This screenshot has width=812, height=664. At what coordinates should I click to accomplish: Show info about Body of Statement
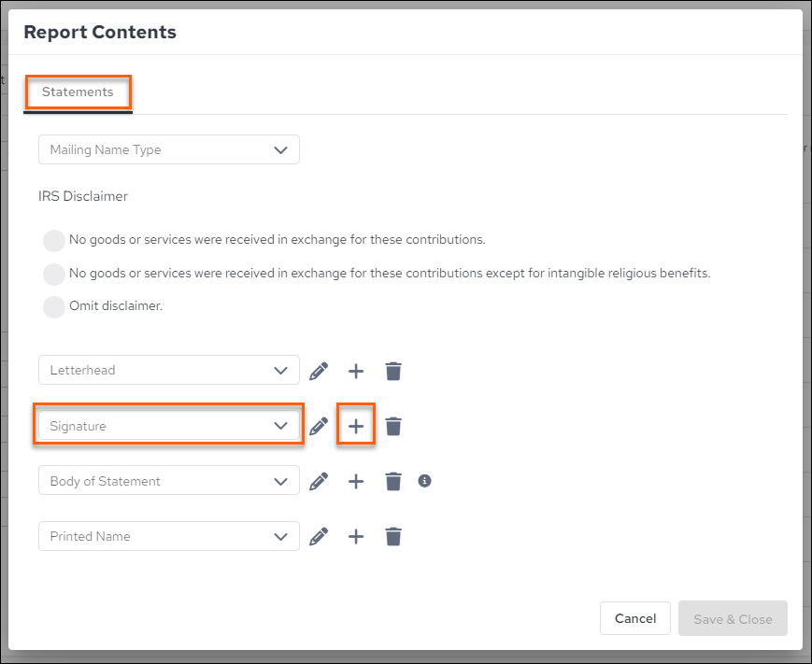pos(424,481)
